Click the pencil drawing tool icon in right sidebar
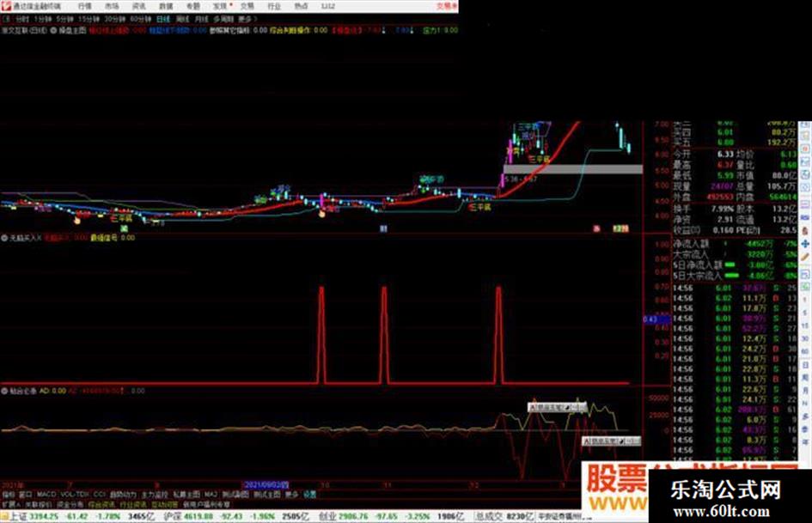The image size is (812, 523). click(805, 257)
